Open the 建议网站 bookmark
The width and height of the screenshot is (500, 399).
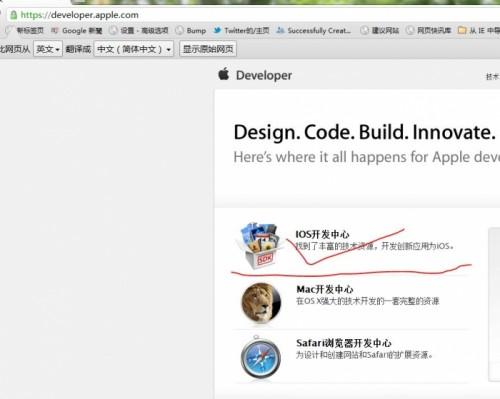[x=380, y=31]
